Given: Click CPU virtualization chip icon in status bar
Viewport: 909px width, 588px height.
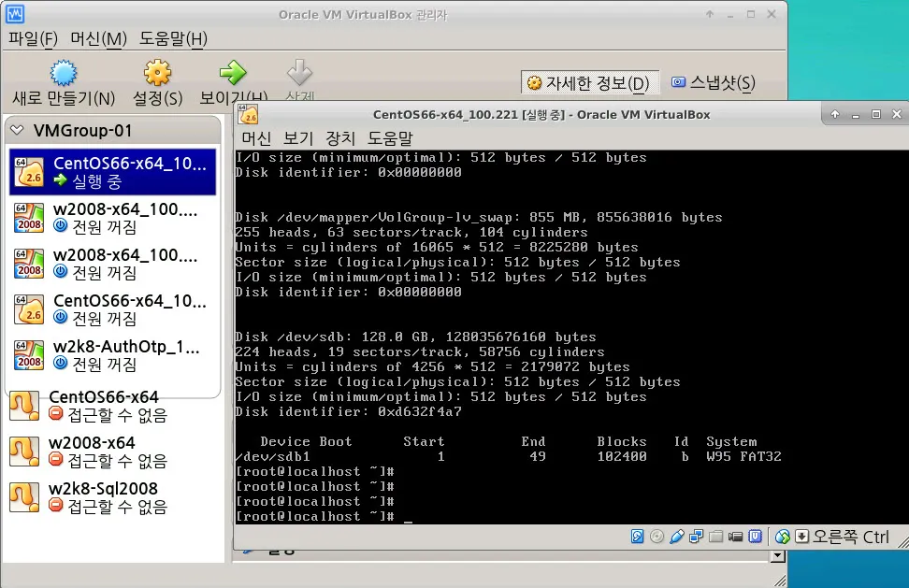Looking at the screenshot, I should [x=756, y=537].
